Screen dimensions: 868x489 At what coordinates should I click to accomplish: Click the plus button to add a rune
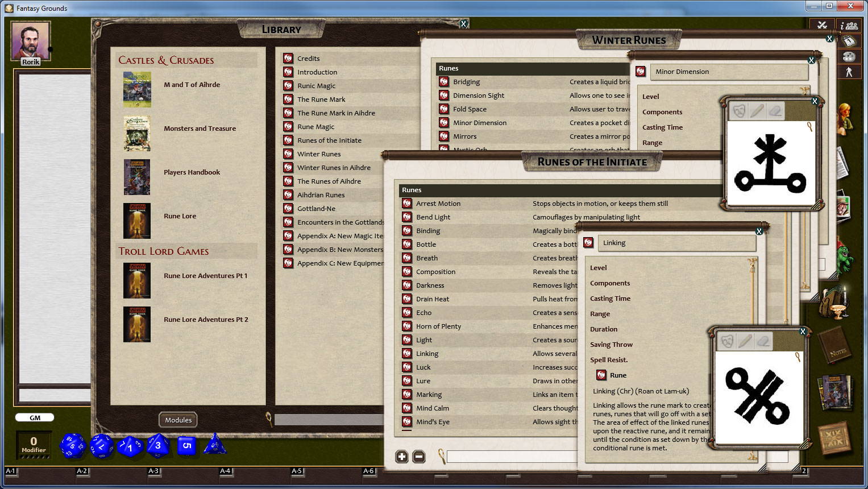pos(402,456)
